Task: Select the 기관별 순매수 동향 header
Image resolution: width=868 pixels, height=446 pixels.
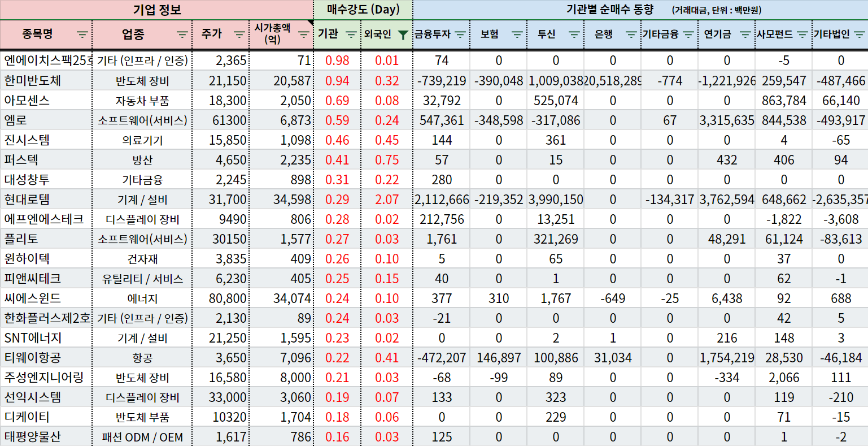Action: tap(640, 10)
